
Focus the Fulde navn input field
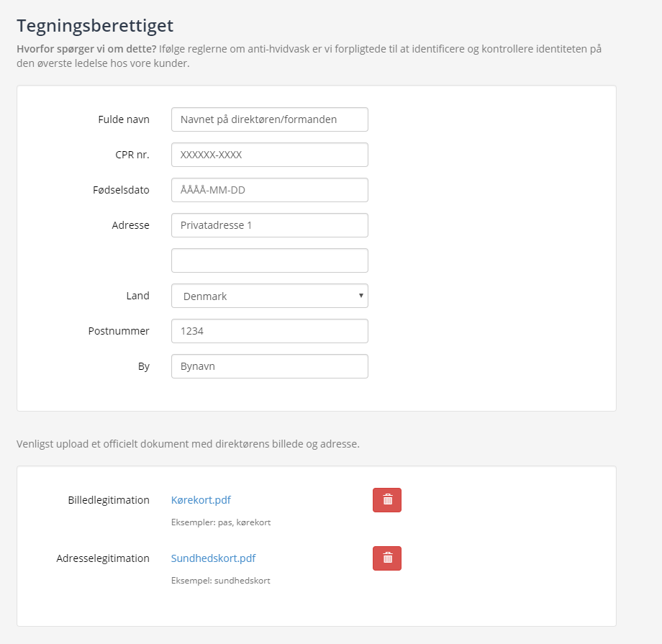[269, 119]
